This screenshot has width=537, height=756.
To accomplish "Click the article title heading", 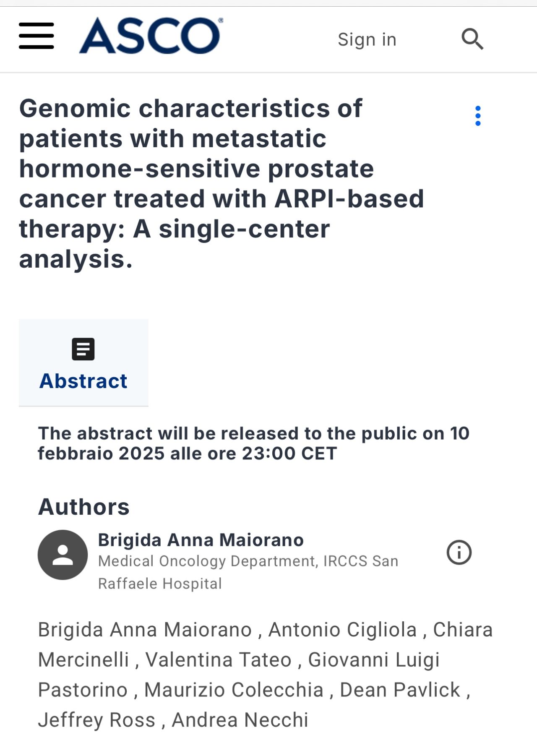I will (x=222, y=183).
